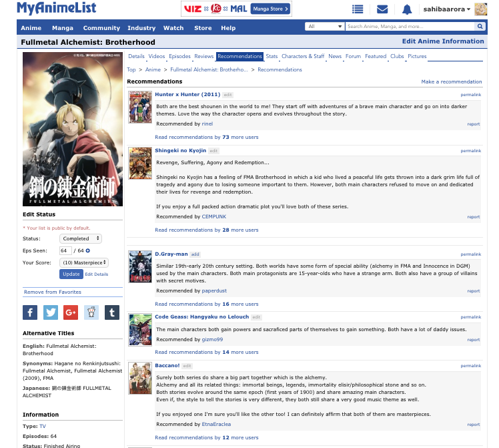Screen dimensions: 499x448
Task: Switch to the Reviews tab
Action: coord(203,56)
